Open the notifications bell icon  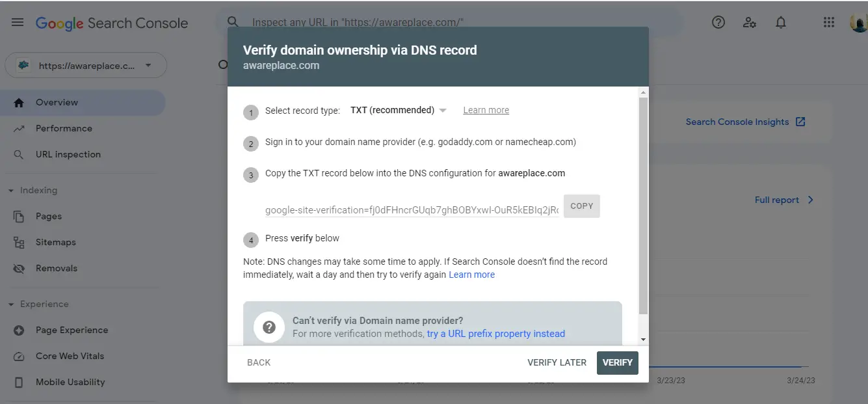tap(780, 21)
